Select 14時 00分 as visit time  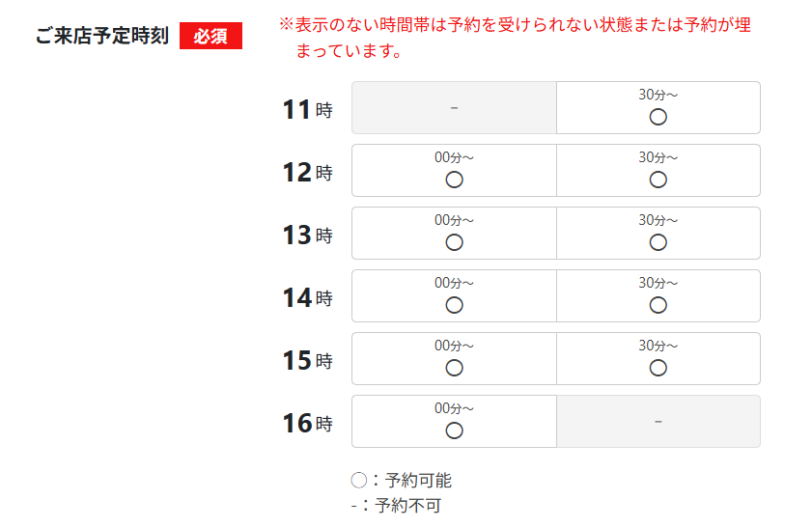point(455,305)
